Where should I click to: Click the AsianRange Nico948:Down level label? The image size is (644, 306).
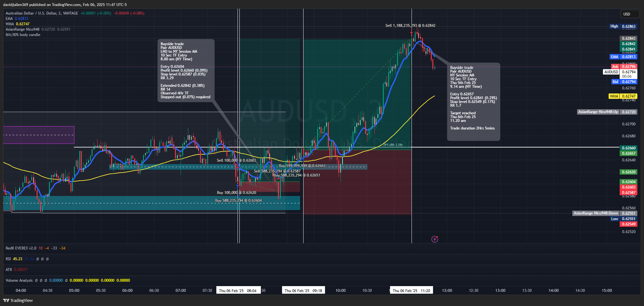pos(605,213)
